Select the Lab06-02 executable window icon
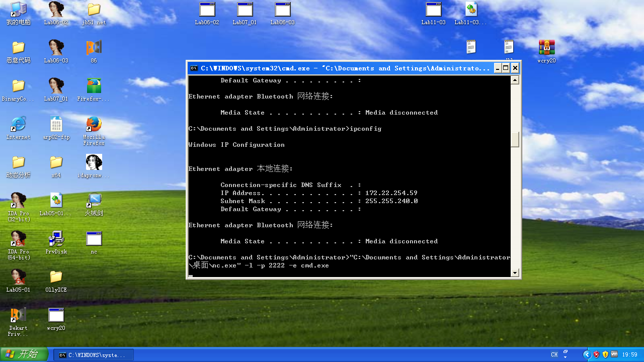Image resolution: width=644 pixels, height=362 pixels. 207,14
